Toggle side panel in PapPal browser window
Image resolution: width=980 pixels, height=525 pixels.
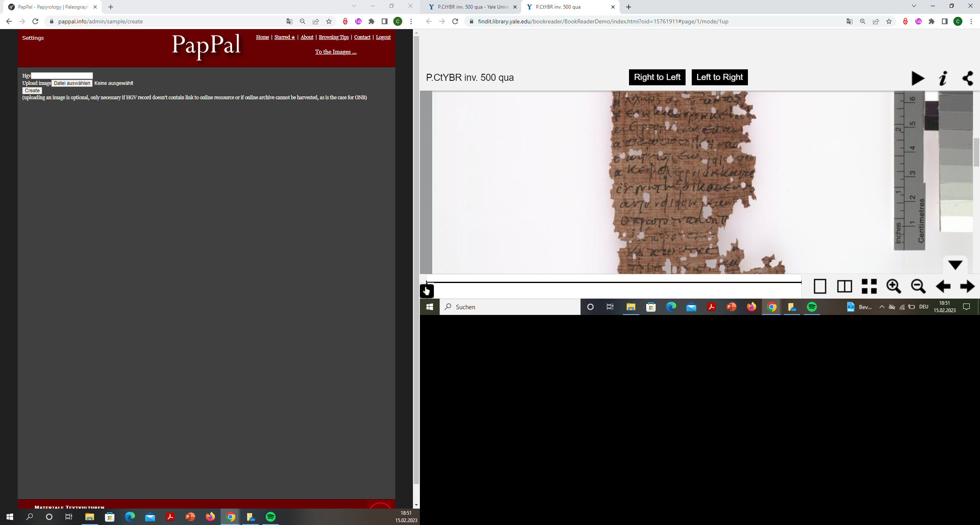[385, 21]
